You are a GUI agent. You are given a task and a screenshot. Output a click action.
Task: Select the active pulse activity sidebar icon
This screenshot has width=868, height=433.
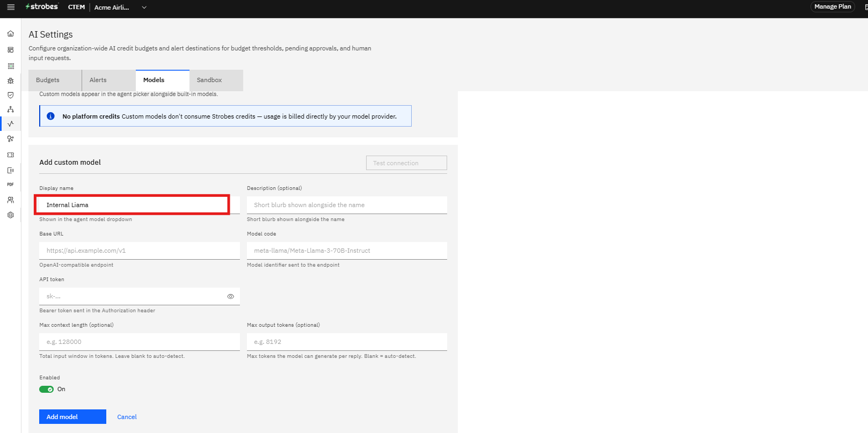[10, 124]
